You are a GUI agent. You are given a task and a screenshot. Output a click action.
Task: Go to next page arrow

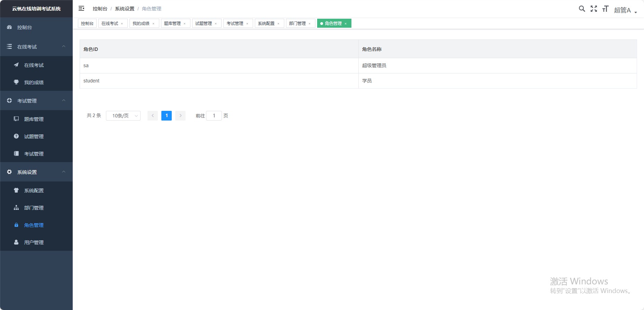coord(180,116)
